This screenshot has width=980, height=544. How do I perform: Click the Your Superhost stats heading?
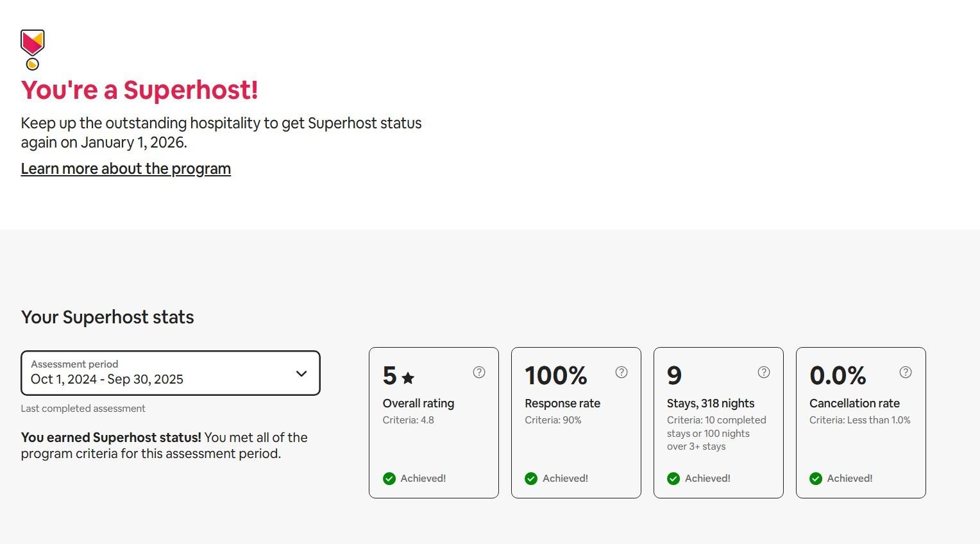pos(108,317)
